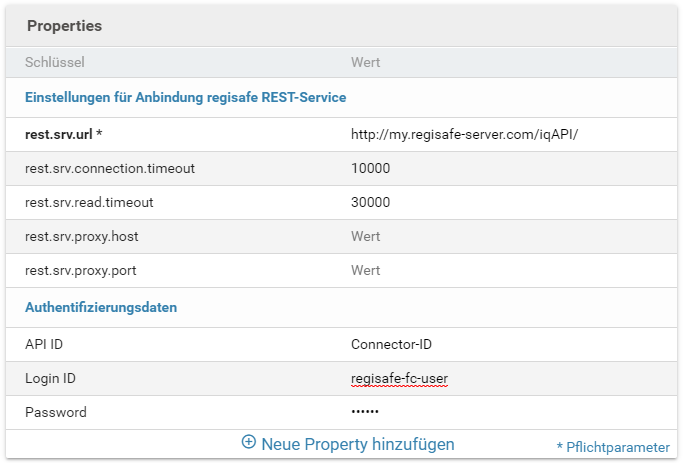Click the '* Pflichtparameter' note

coord(613,446)
